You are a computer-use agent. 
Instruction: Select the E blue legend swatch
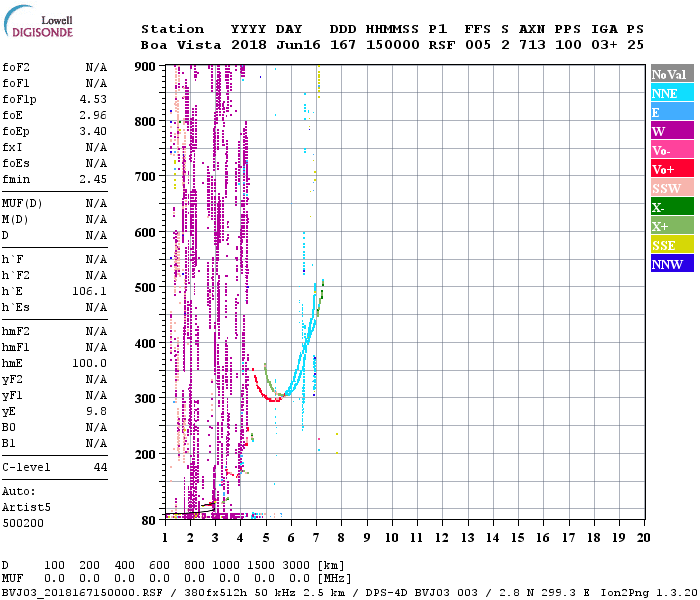point(672,112)
